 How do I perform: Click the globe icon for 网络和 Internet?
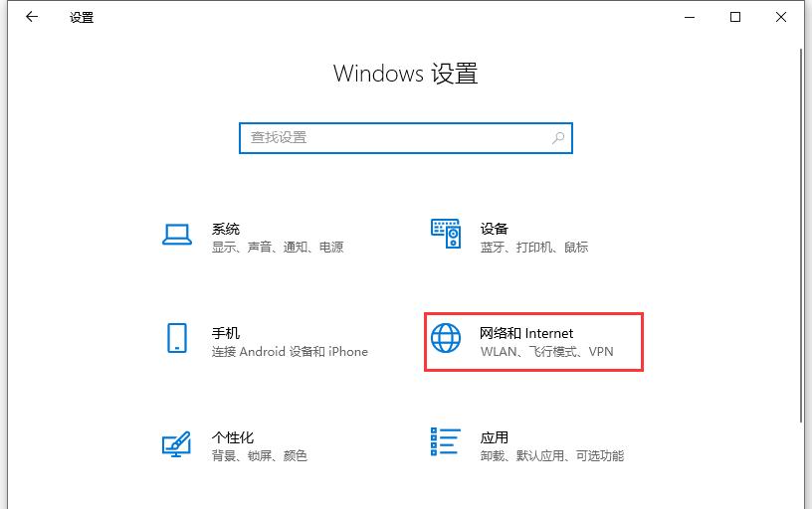tap(446, 338)
